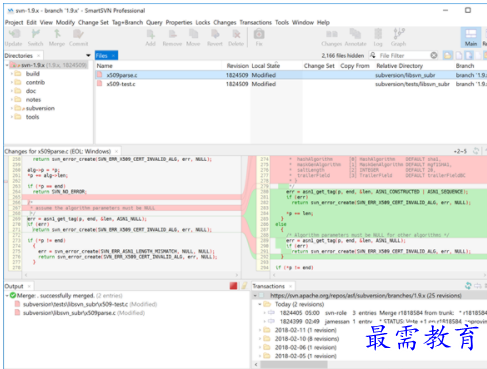This screenshot has width=487, height=369.
Task: Close the Directories panel tab
Action: (x=39, y=56)
